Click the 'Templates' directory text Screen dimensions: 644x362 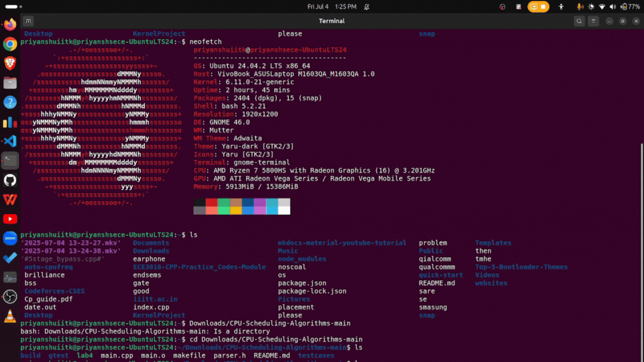[x=493, y=243]
